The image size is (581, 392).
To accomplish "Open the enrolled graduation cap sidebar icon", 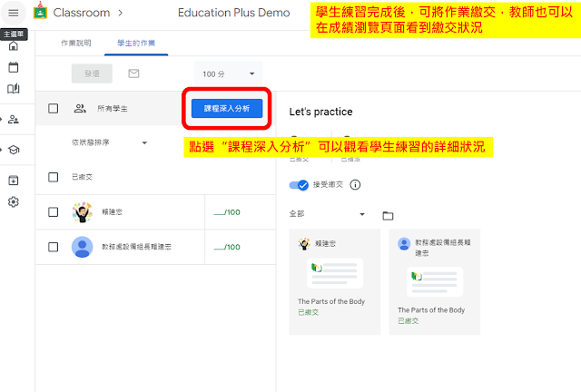I will [14, 150].
